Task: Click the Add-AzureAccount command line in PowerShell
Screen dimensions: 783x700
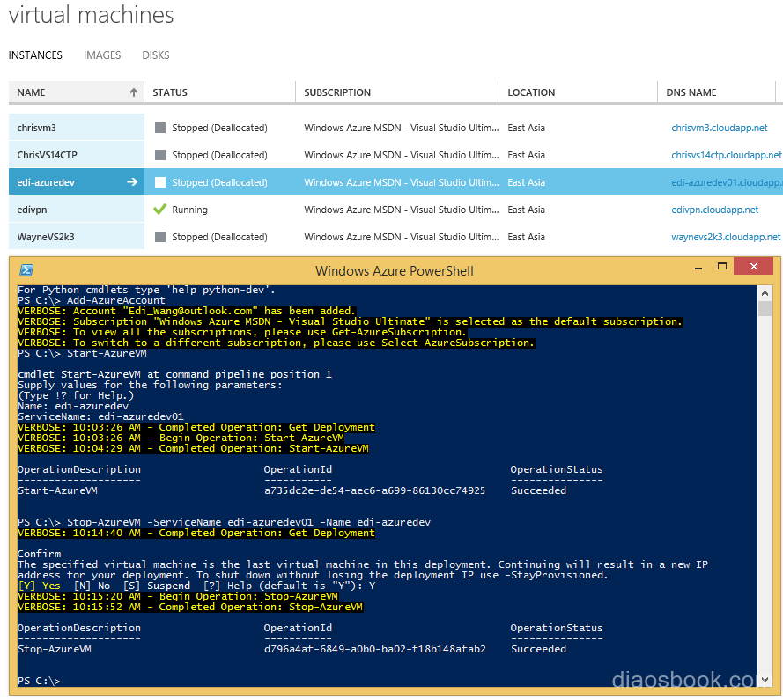Action: click(92, 300)
